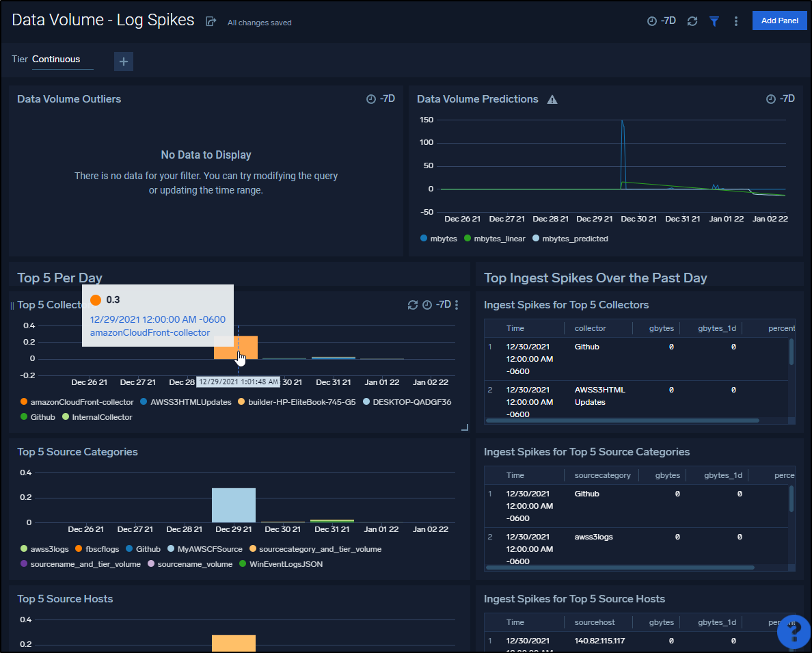Refresh the Top 5 Collectors panel

point(413,305)
